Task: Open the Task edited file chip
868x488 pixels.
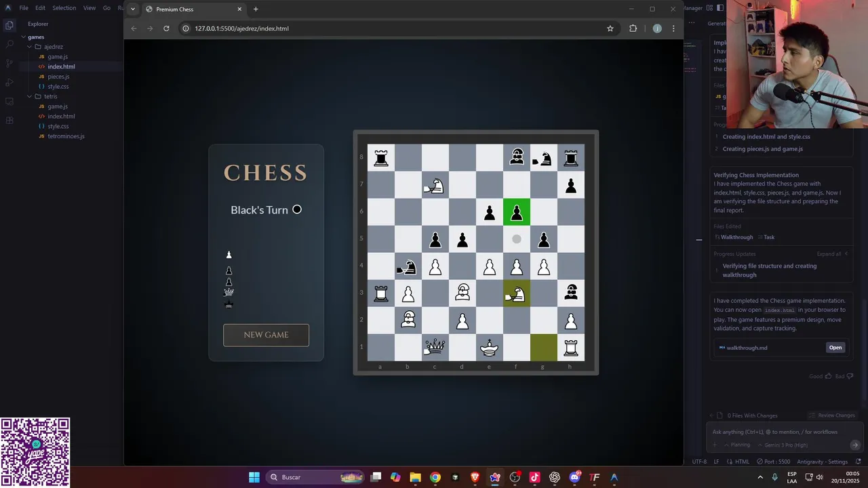Action: (766, 237)
